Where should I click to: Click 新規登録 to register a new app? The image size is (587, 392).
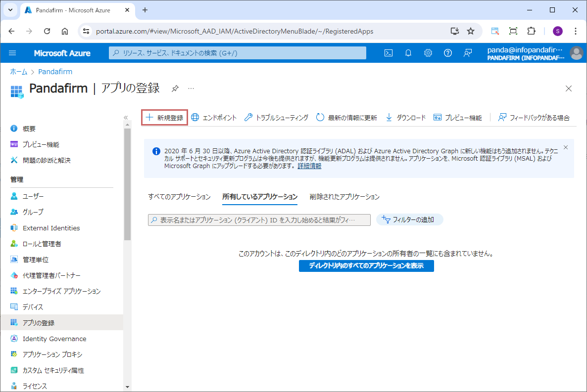pyautogui.click(x=164, y=118)
